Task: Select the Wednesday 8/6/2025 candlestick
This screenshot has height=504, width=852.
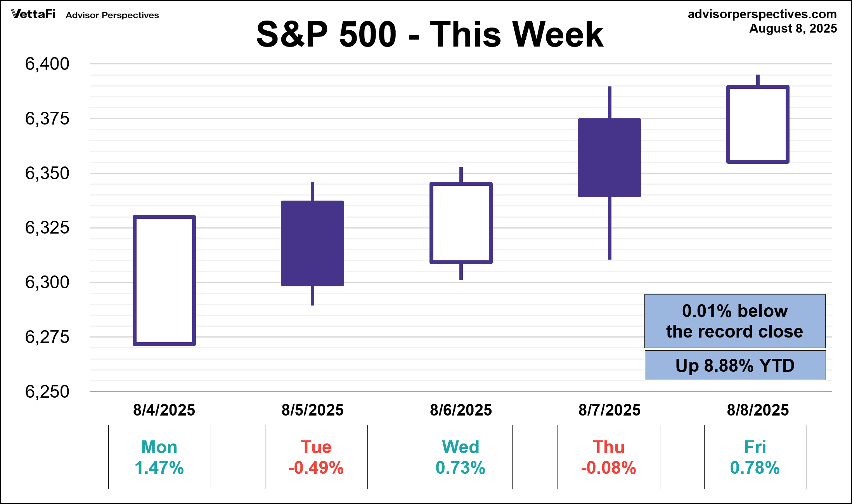Action: click(x=461, y=223)
